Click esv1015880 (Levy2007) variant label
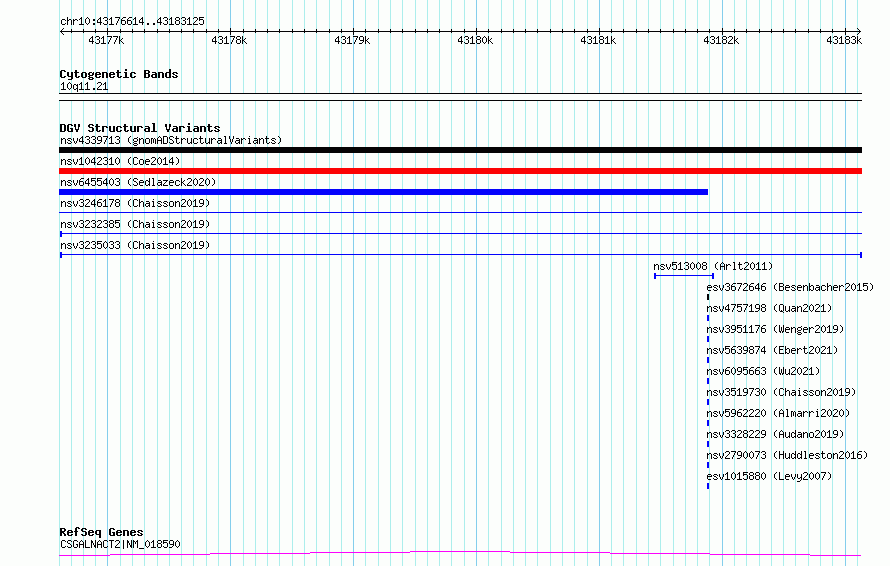 (769, 476)
